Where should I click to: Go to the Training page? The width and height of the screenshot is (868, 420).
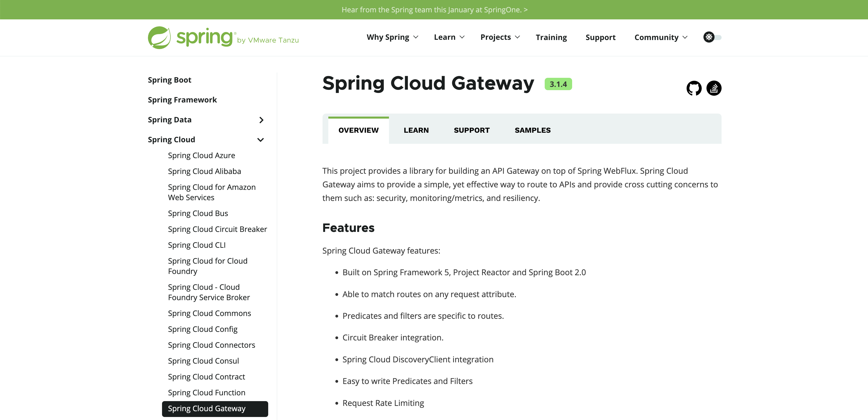click(x=551, y=37)
